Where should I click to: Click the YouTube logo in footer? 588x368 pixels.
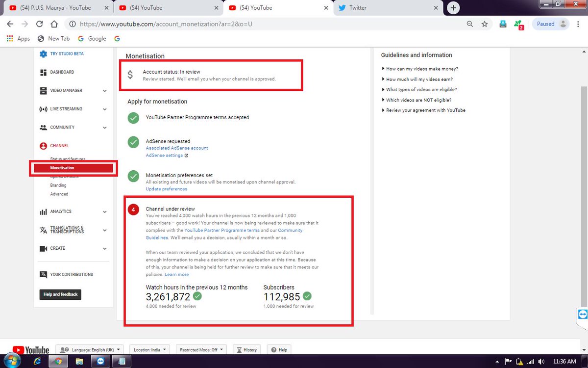click(31, 350)
